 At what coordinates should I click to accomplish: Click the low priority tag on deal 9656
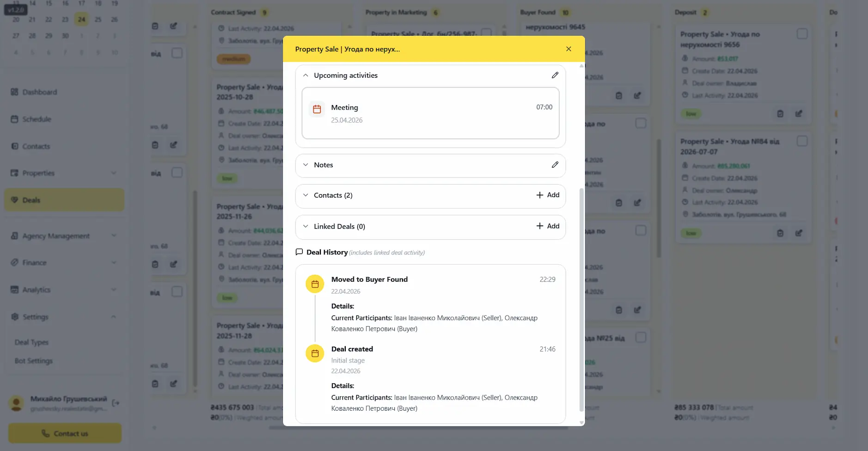click(691, 114)
